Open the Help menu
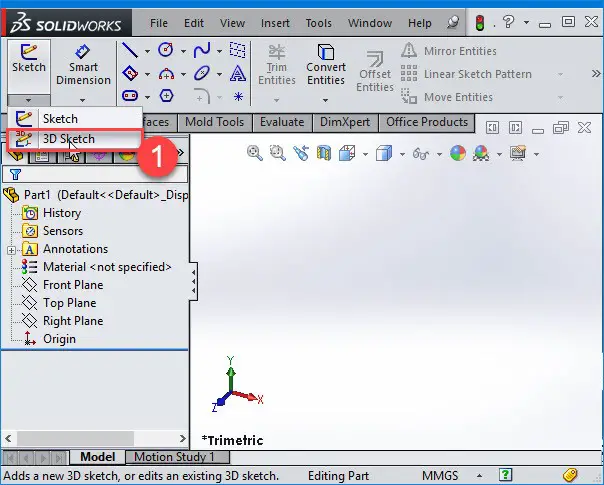Image resolution: width=604 pixels, height=485 pixels. pyautogui.click(x=419, y=23)
